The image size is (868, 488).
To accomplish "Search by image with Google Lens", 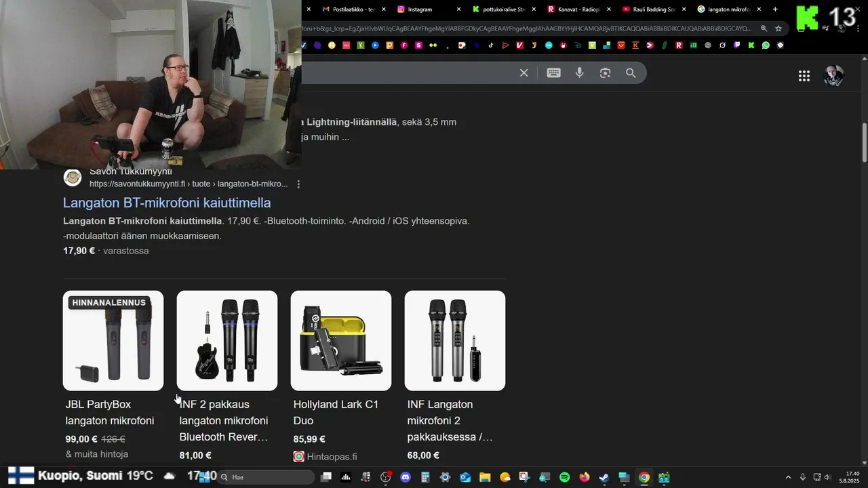I will [606, 73].
